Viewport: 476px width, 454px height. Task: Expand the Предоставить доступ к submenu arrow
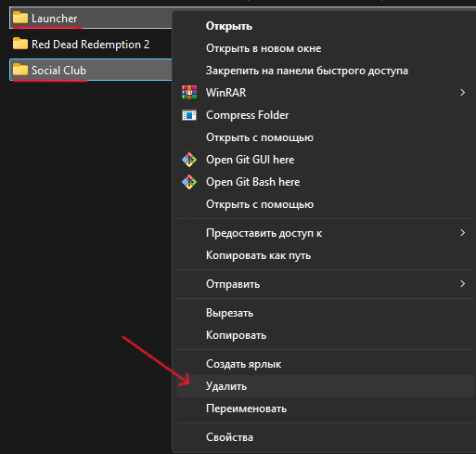[x=463, y=233]
